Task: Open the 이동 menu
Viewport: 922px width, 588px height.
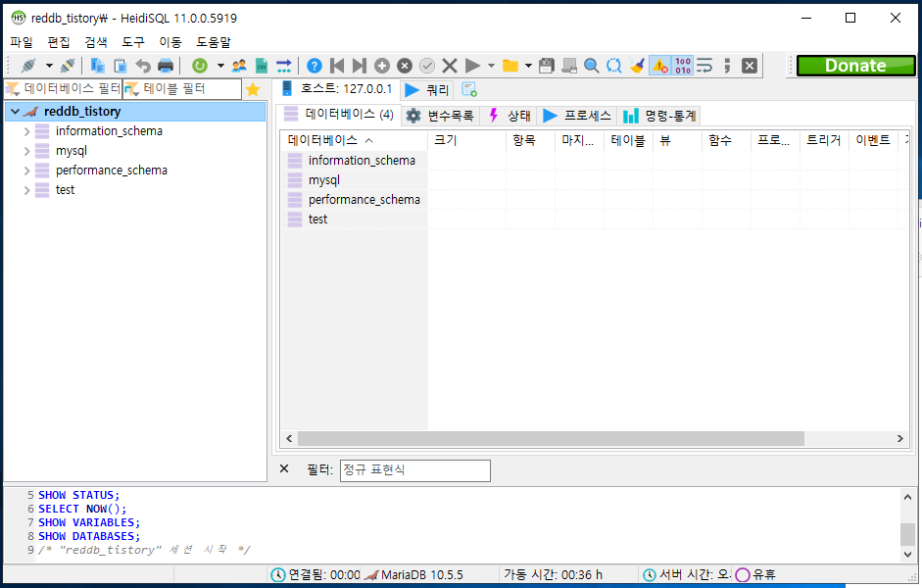Action: tap(170, 42)
